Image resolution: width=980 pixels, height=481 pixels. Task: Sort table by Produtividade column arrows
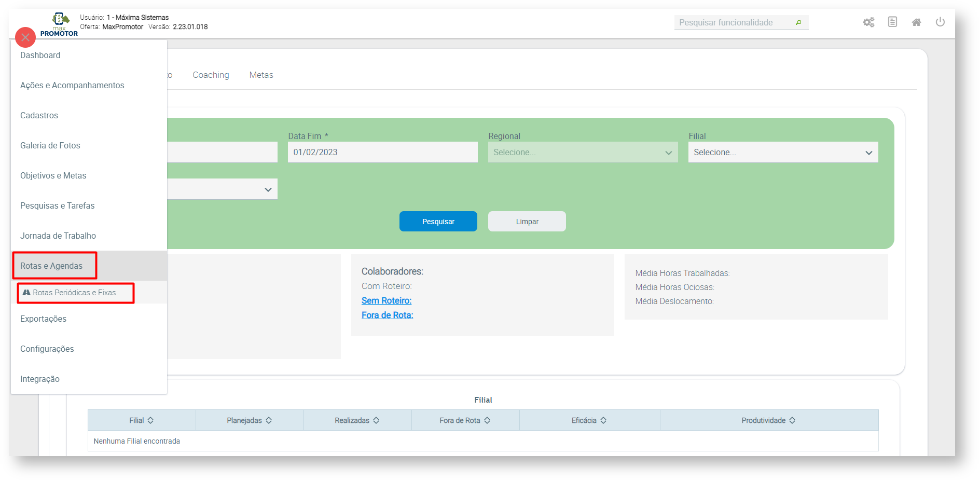coord(792,420)
